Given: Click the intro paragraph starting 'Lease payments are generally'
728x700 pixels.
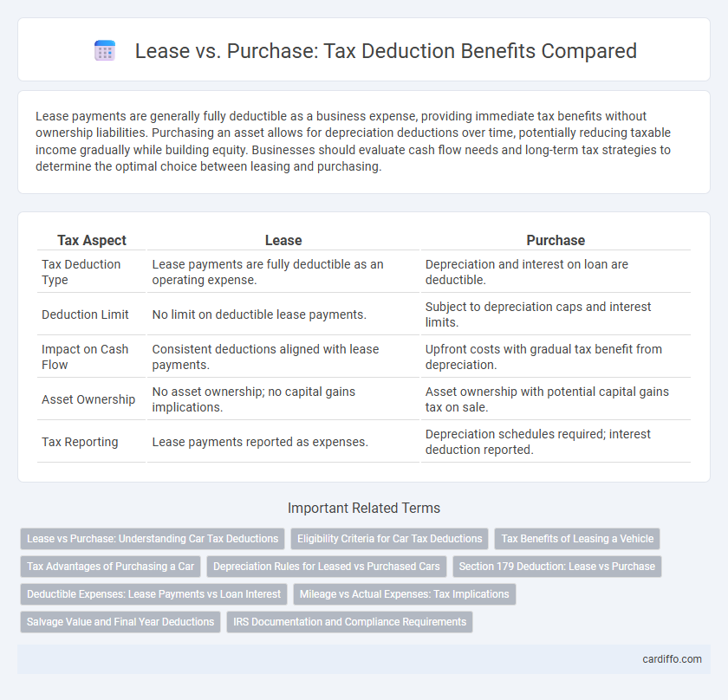Looking at the screenshot, I should pos(354,141).
